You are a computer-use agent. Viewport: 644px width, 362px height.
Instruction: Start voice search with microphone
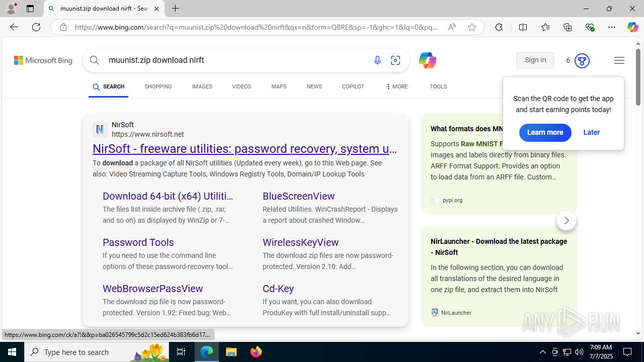(x=377, y=60)
